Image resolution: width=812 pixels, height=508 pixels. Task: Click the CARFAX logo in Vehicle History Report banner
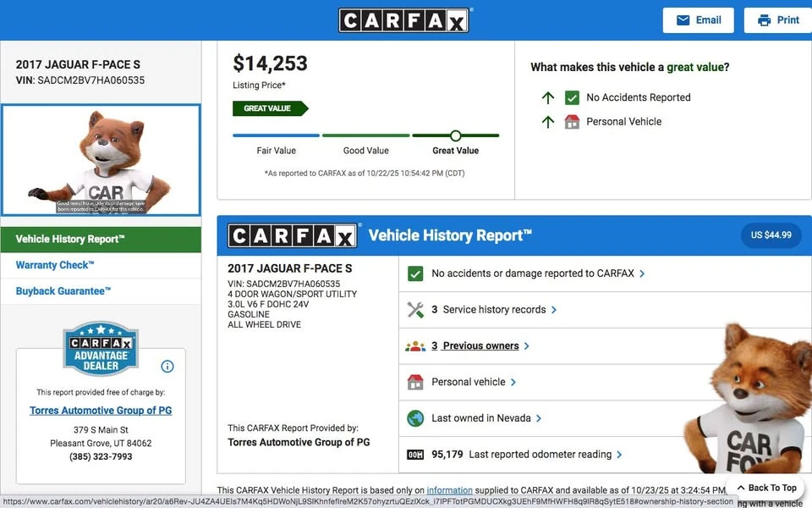pyautogui.click(x=294, y=236)
